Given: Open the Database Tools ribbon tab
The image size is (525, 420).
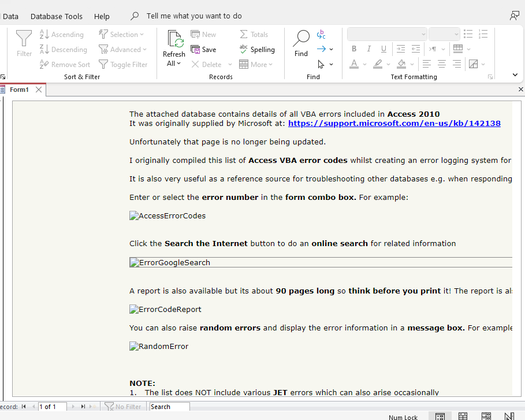Looking at the screenshot, I should pos(57,16).
